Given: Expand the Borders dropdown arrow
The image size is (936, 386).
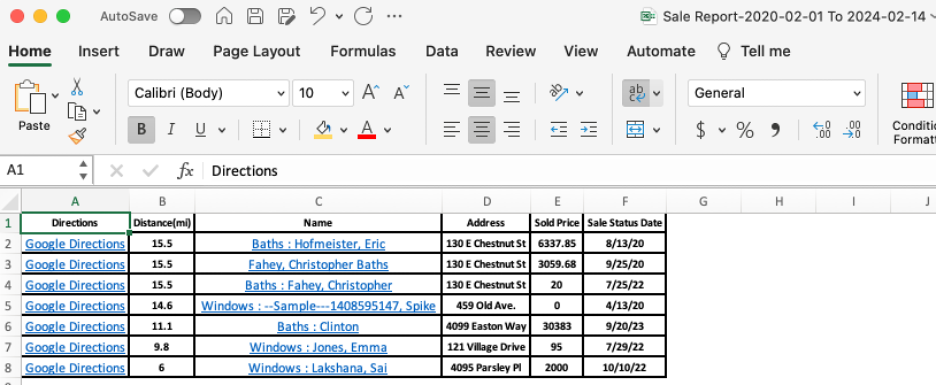Looking at the screenshot, I should 282,130.
